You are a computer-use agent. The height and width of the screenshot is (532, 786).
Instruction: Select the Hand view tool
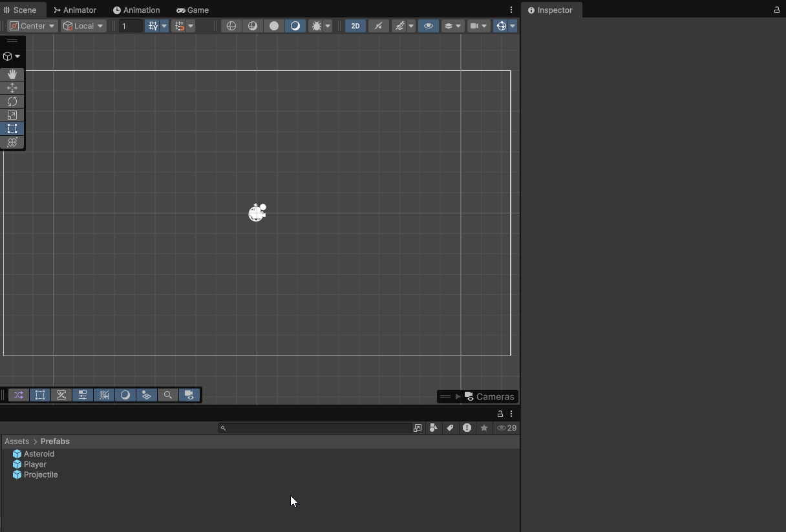coord(12,74)
